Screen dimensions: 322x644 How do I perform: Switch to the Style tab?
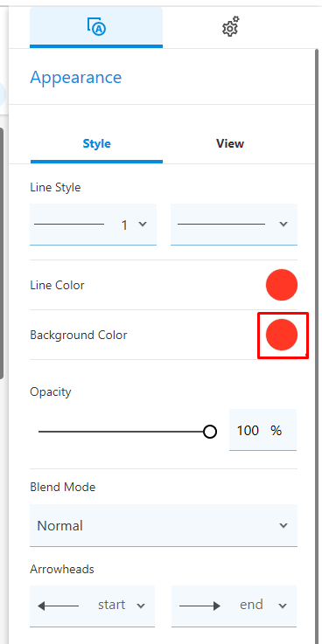pyautogui.click(x=96, y=144)
